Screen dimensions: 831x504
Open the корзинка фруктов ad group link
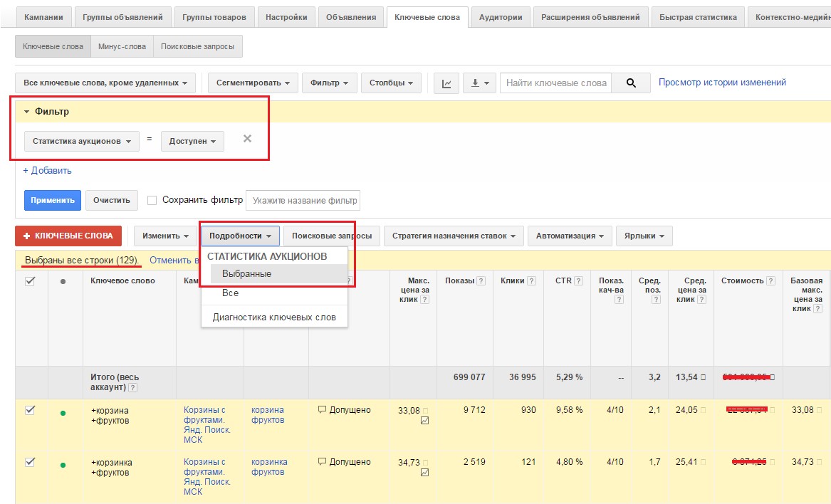[x=269, y=467]
